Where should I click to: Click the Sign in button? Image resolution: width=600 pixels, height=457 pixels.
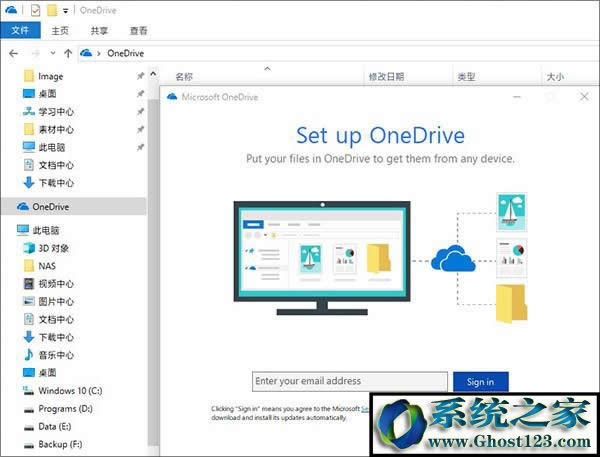(480, 381)
